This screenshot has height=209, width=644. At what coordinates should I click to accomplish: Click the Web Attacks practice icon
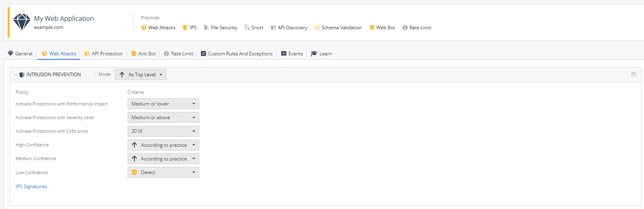(x=144, y=28)
